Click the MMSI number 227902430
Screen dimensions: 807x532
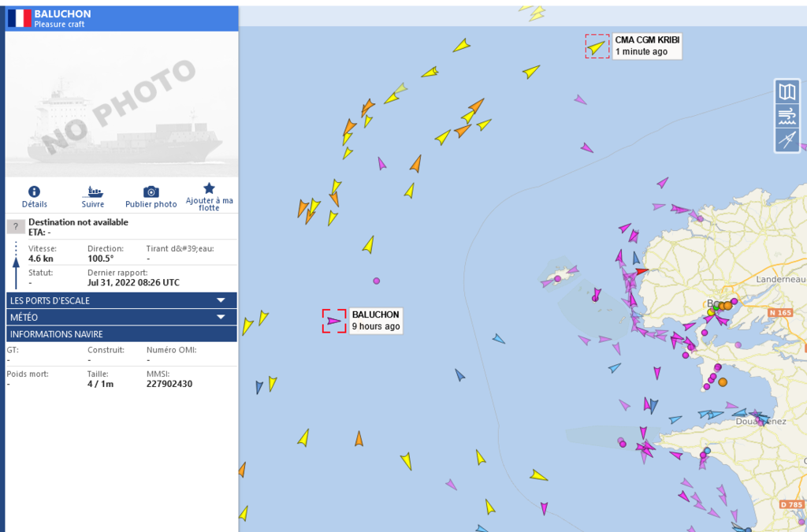169,384
